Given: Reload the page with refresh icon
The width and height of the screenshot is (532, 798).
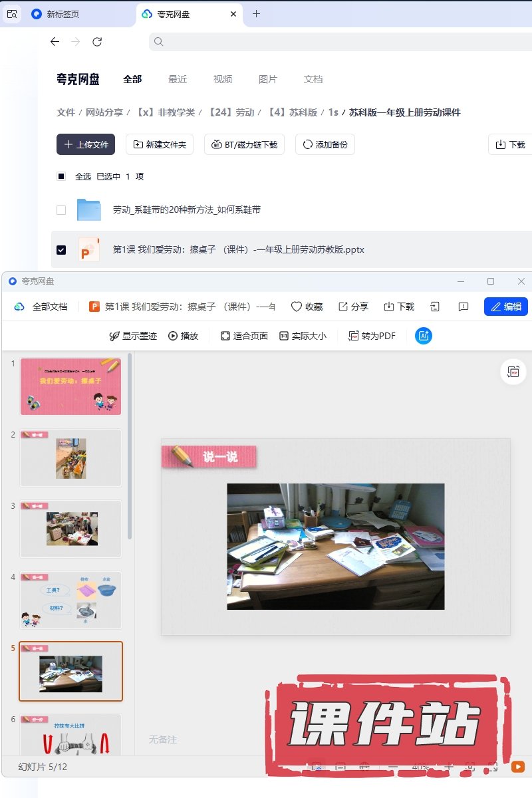Looking at the screenshot, I should (x=97, y=42).
